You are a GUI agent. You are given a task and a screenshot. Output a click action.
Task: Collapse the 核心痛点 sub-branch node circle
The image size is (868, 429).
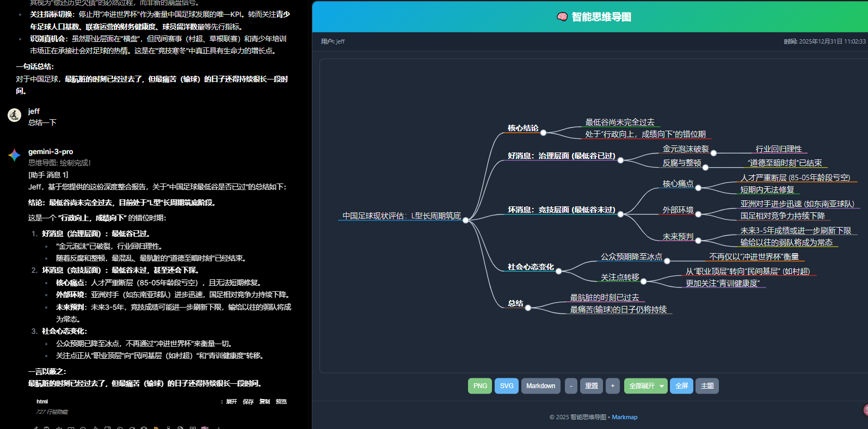pos(698,188)
